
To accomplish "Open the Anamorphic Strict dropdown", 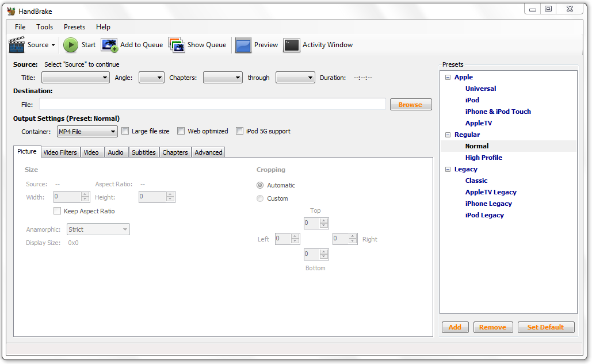I will (98, 229).
